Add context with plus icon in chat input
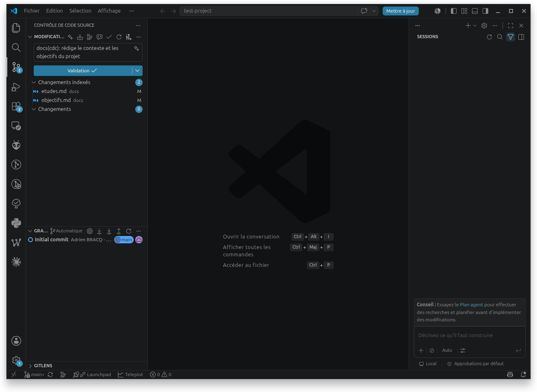Viewport: 537px width, 392px height. point(421,350)
